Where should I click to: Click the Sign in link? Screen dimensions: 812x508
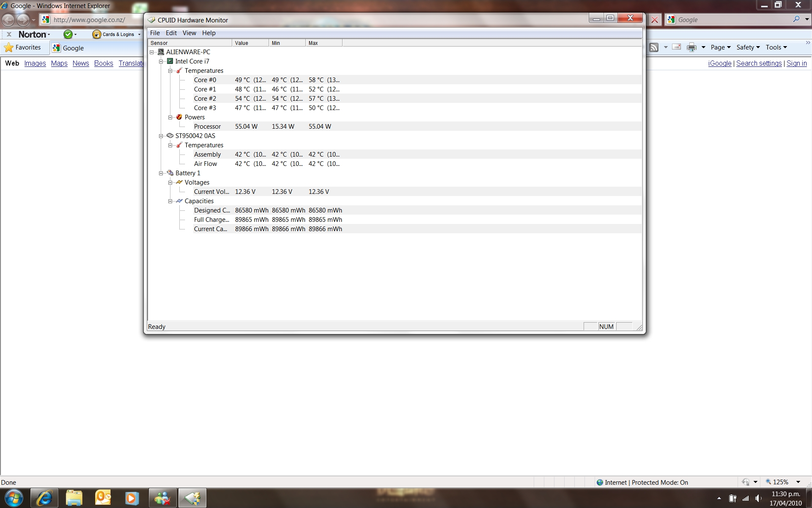tap(796, 63)
